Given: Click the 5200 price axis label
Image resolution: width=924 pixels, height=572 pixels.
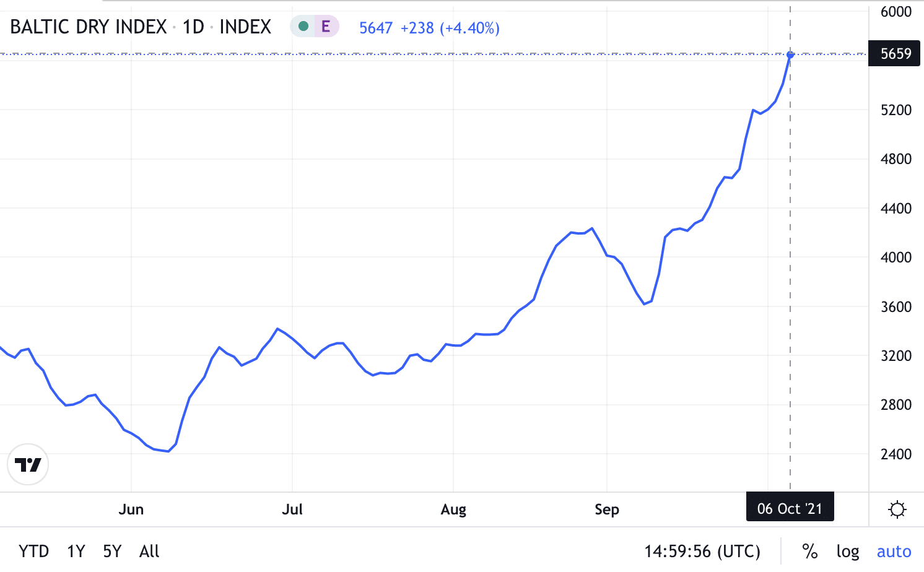Looking at the screenshot, I should click(896, 110).
